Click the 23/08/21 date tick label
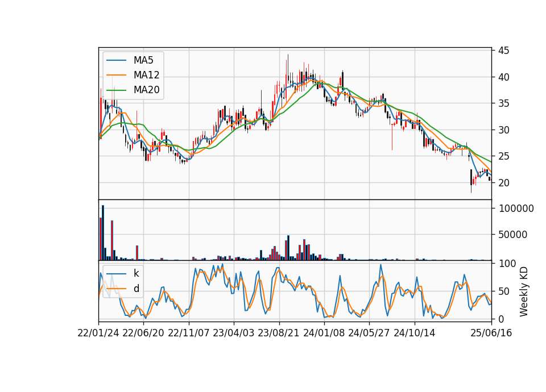The image size is (546, 392). (x=279, y=333)
